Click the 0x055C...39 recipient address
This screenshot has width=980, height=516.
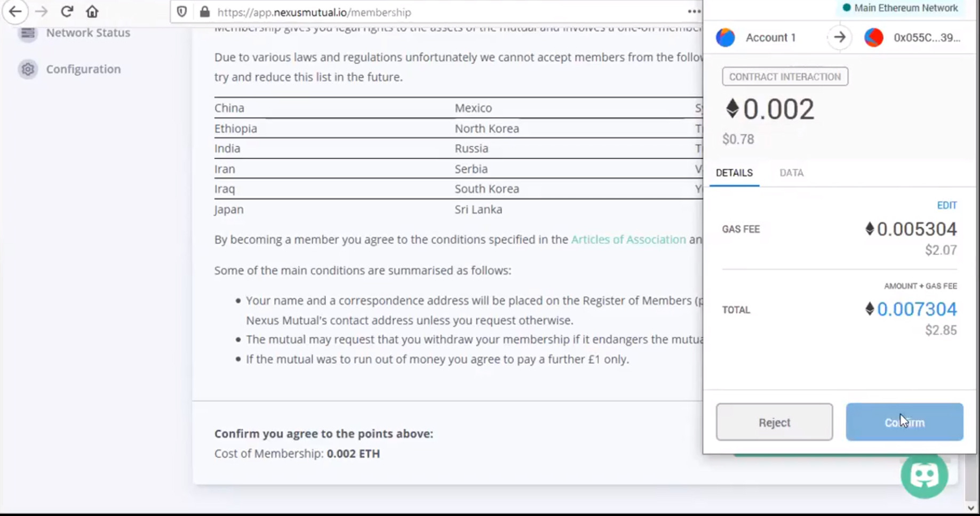click(927, 38)
